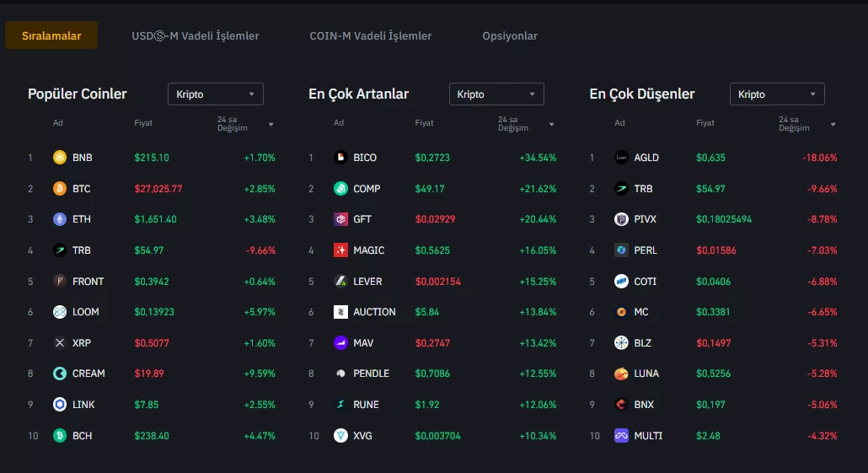Click the Fiyat column header in En Çok Düşenler

(x=705, y=123)
